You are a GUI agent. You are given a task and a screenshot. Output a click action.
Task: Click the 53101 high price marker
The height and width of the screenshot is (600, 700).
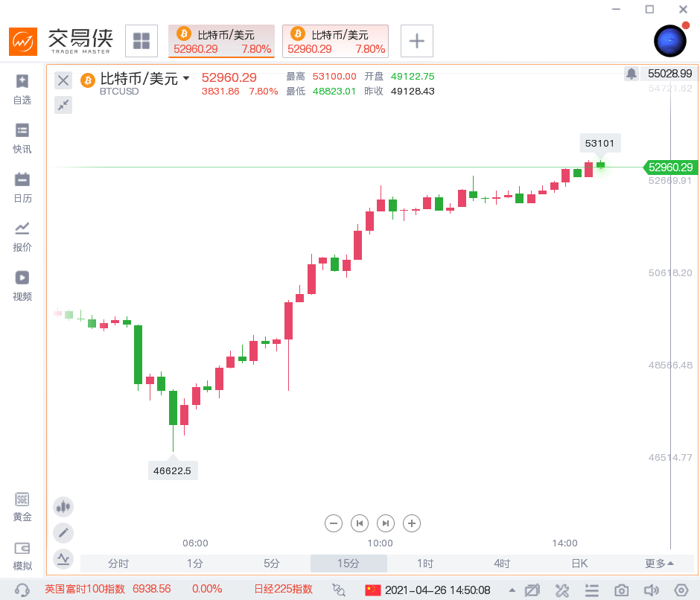599,144
